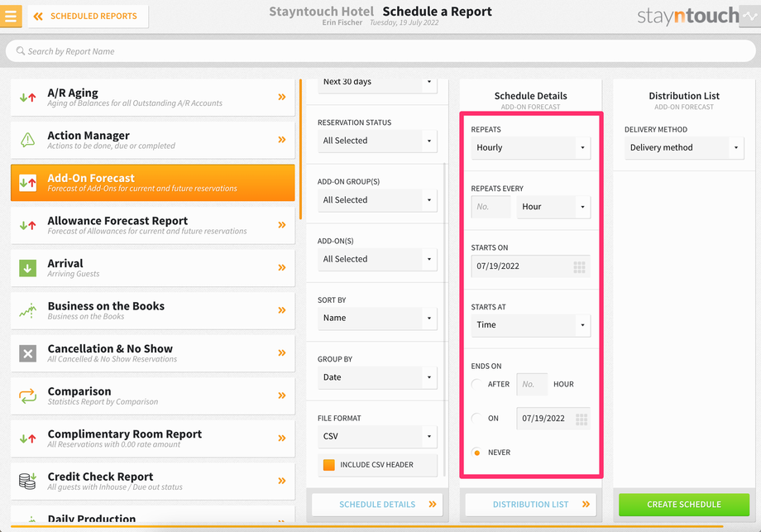
Task: Click the Starts On date field
Action: click(530, 266)
